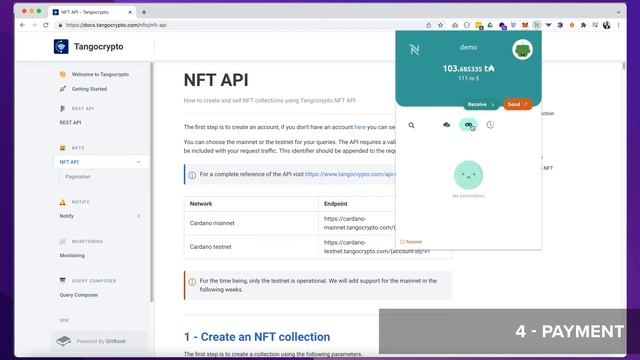Expand the Notify sidebar chevron
The image size is (640, 360).
pos(138,216)
